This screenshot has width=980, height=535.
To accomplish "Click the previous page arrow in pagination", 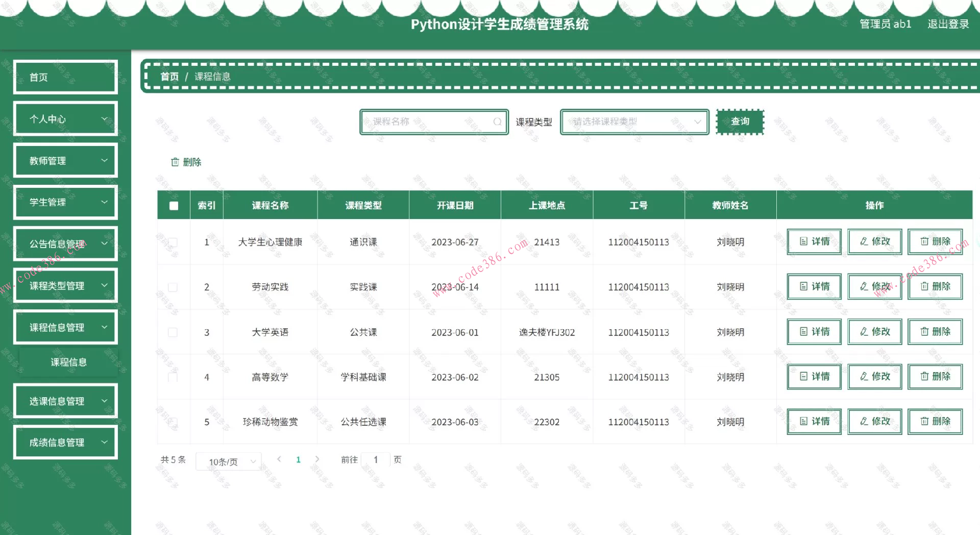I will (x=279, y=459).
